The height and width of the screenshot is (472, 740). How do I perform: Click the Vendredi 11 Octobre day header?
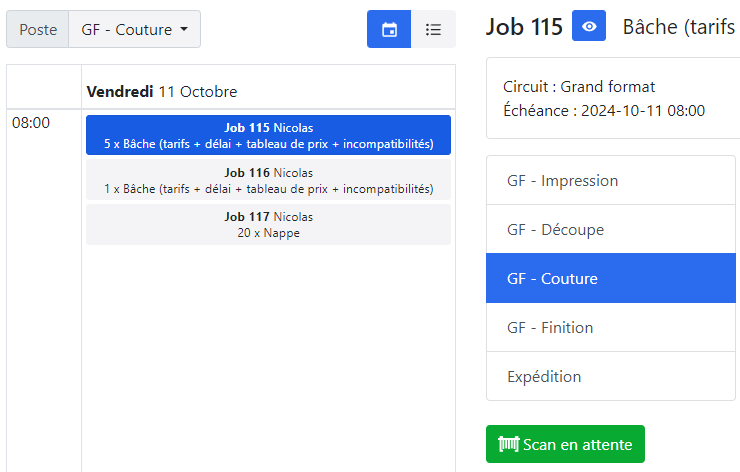[162, 92]
